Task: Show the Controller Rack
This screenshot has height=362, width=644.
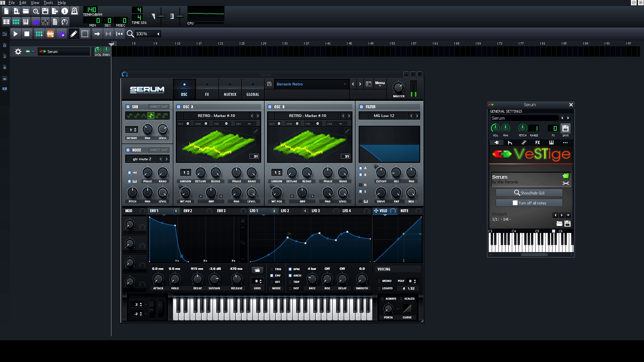Action: click(x=65, y=22)
